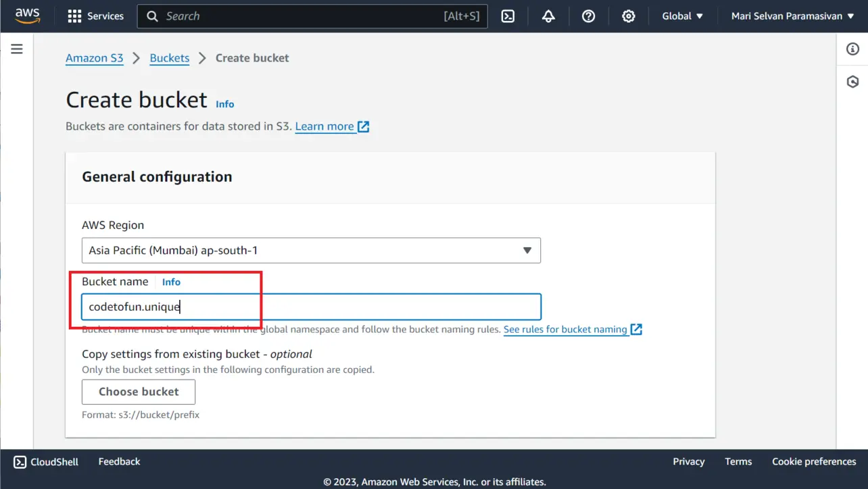
Task: Click the AWS Region label
Action: pos(113,225)
